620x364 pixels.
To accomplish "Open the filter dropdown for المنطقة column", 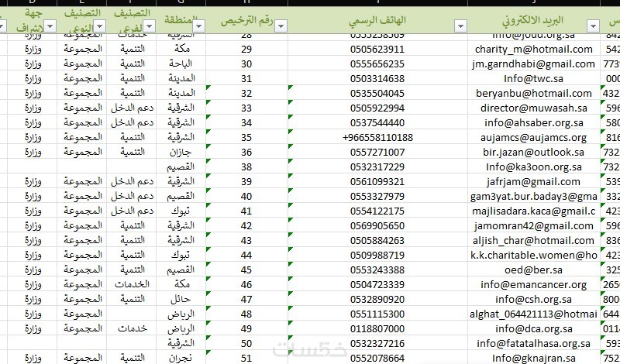I will point(199,26).
